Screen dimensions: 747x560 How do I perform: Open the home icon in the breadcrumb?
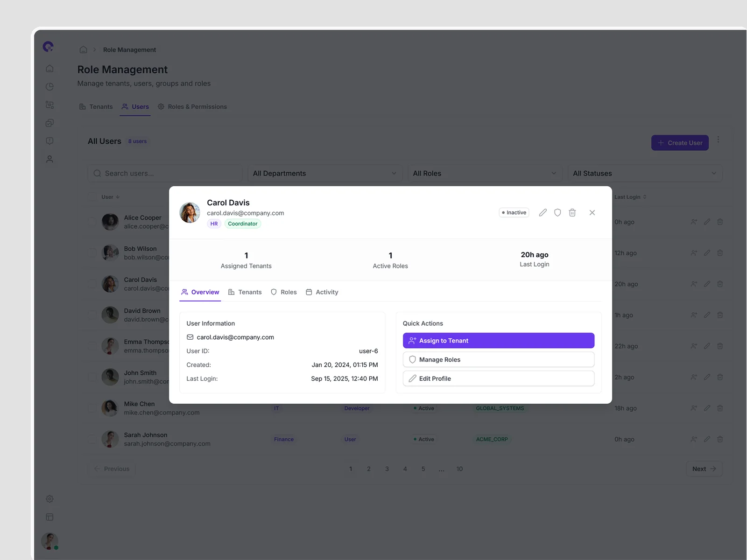(83, 50)
